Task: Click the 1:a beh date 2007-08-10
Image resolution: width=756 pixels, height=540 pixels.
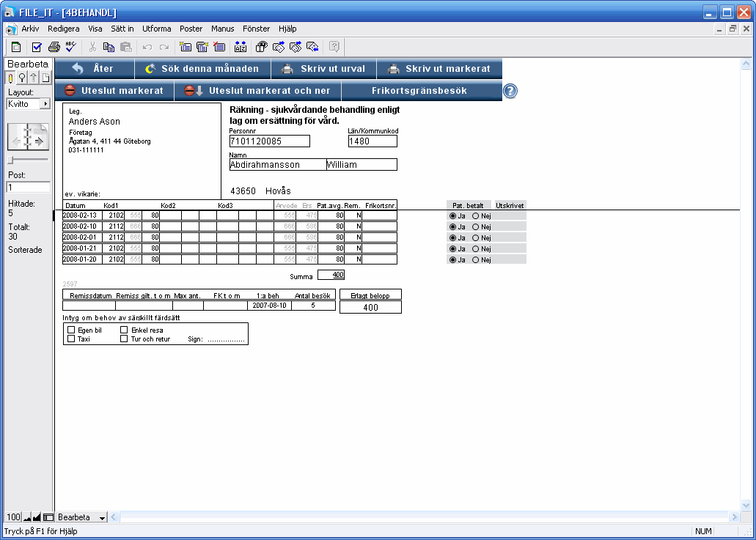Action: click(270, 306)
